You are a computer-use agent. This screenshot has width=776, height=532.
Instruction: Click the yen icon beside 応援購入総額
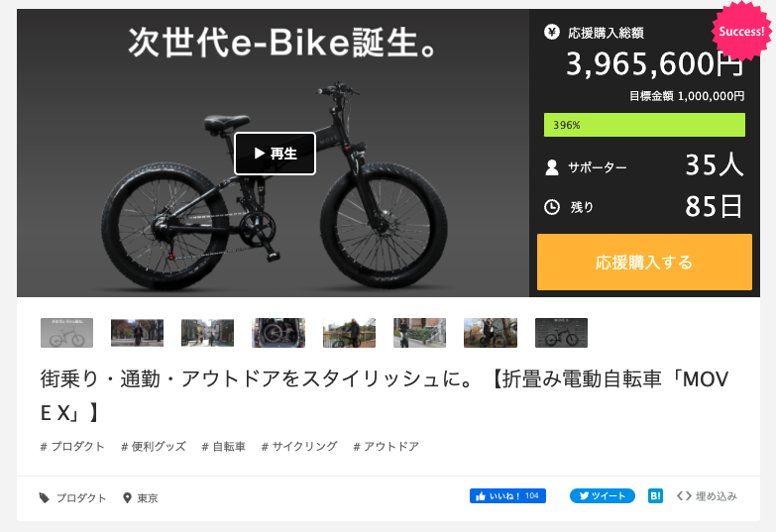(552, 32)
